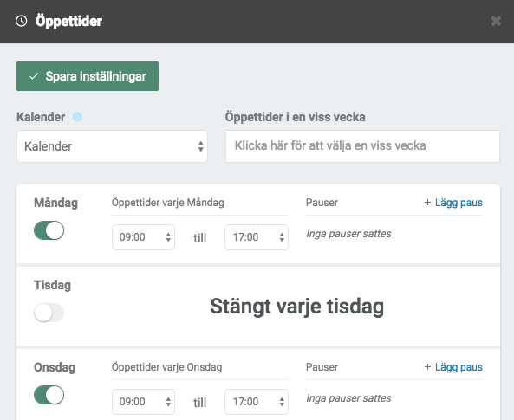Click the blue info dot next to Kalender
The image size is (514, 420).
pos(77,117)
